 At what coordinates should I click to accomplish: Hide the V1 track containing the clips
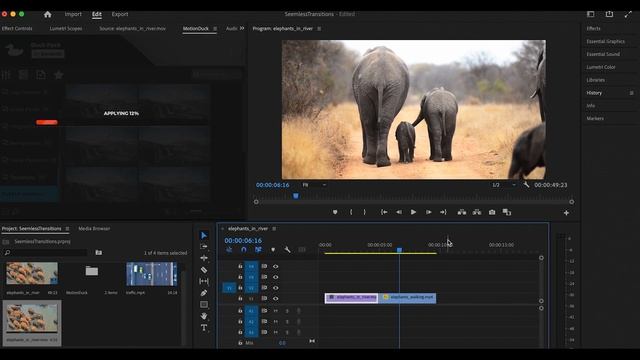[x=276, y=299]
